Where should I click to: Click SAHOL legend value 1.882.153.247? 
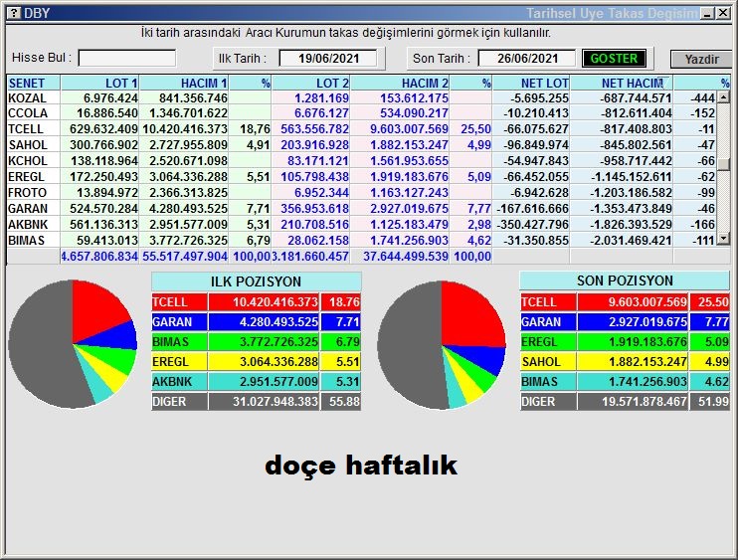point(647,362)
